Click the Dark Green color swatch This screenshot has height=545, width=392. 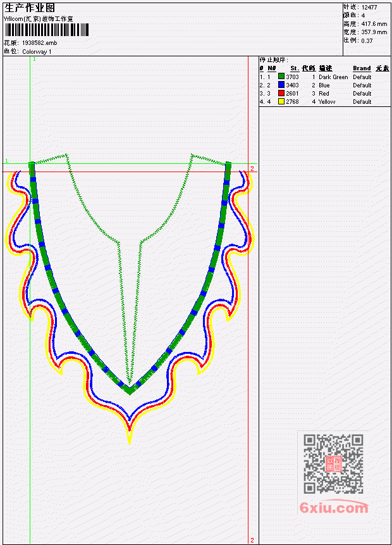click(x=281, y=77)
